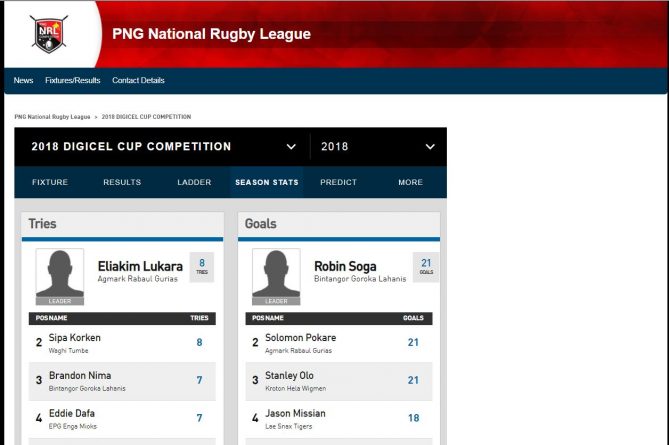Click Eliakim Lukara's leader avatar

[60, 276]
